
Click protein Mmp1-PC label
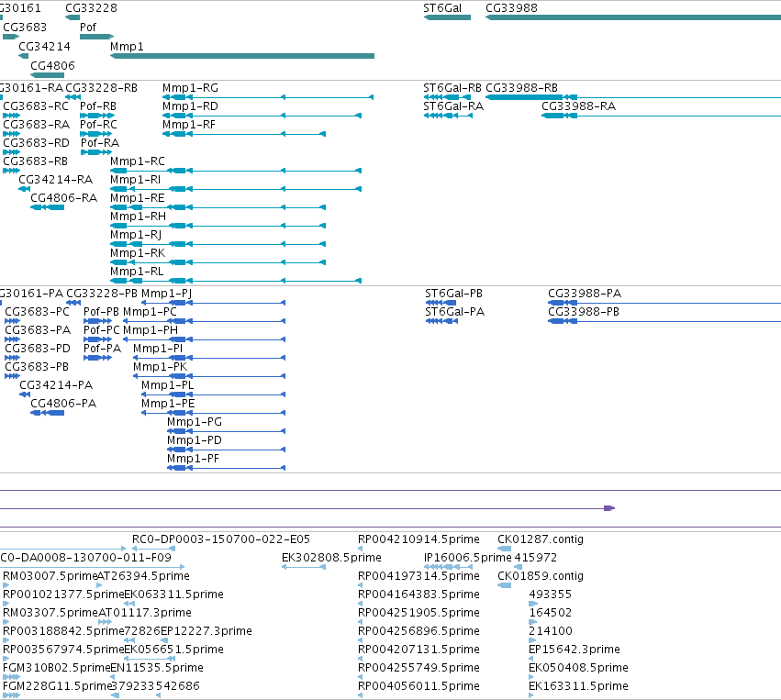point(150,312)
